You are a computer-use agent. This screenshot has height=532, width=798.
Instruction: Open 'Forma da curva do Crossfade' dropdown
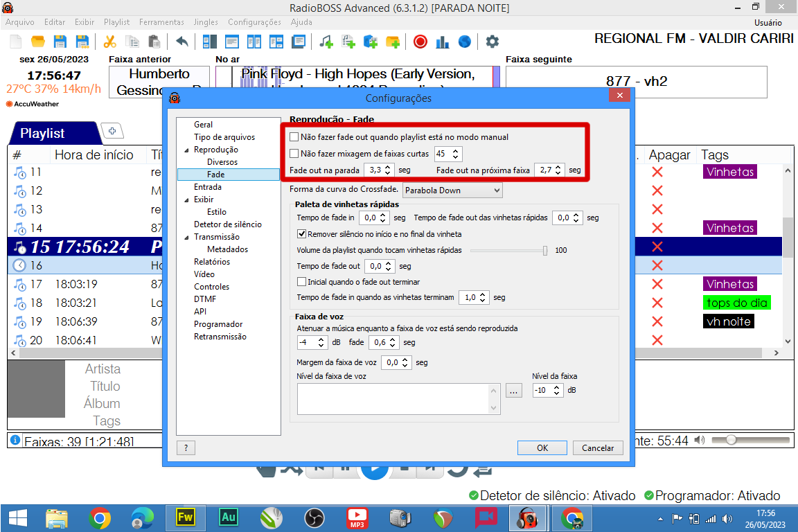(452, 190)
